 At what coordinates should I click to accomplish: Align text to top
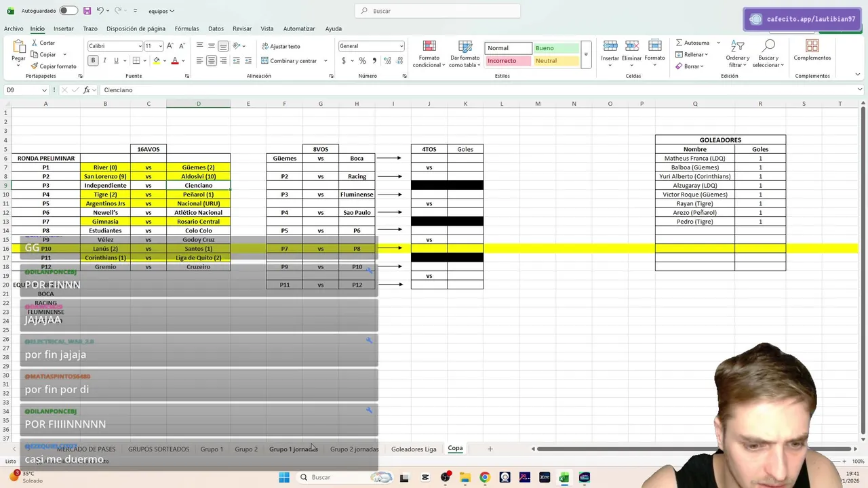point(199,45)
